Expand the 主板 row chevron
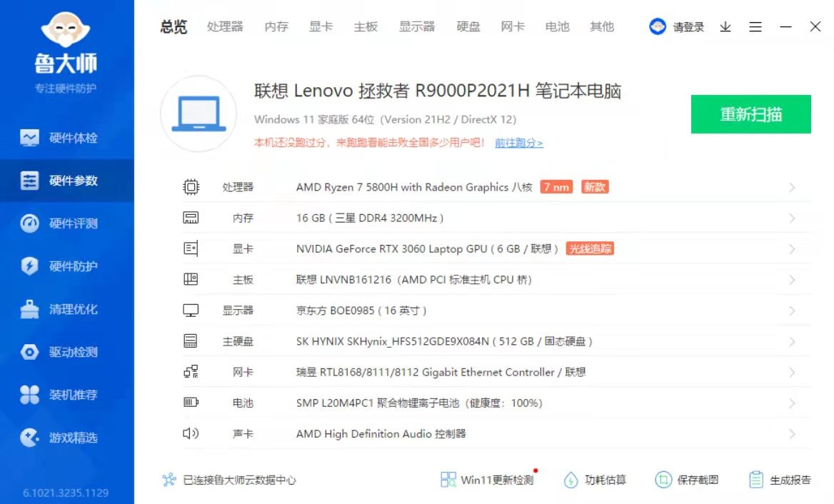834x504 pixels. click(x=792, y=280)
